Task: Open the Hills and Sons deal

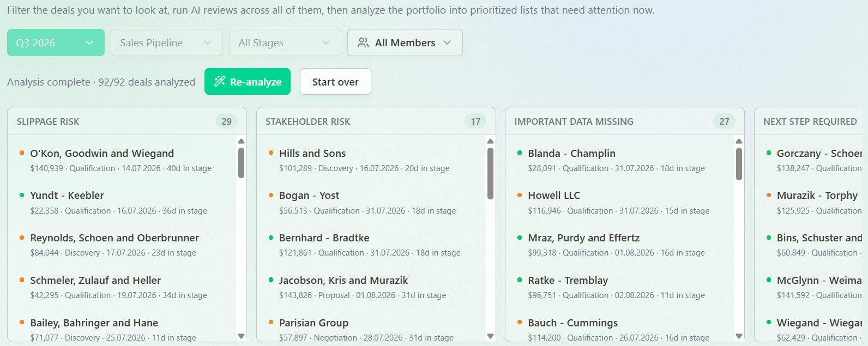Action: [312, 153]
